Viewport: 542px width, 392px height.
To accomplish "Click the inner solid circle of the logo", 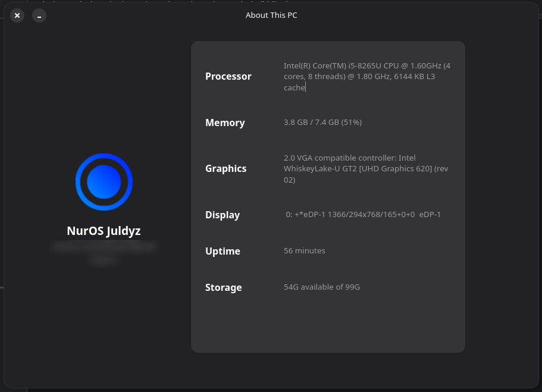I will 104,182.
